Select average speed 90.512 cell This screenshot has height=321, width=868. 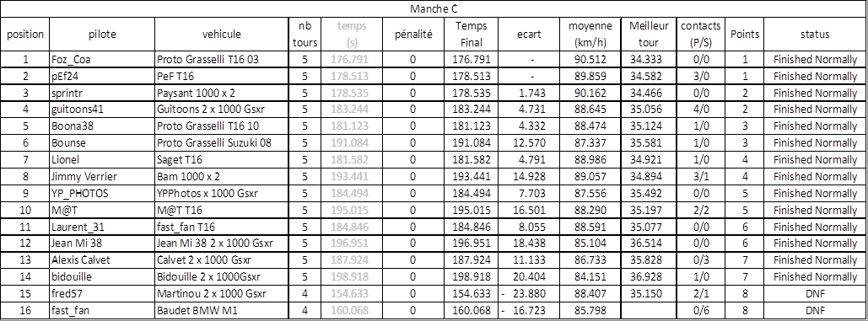pyautogui.click(x=589, y=59)
